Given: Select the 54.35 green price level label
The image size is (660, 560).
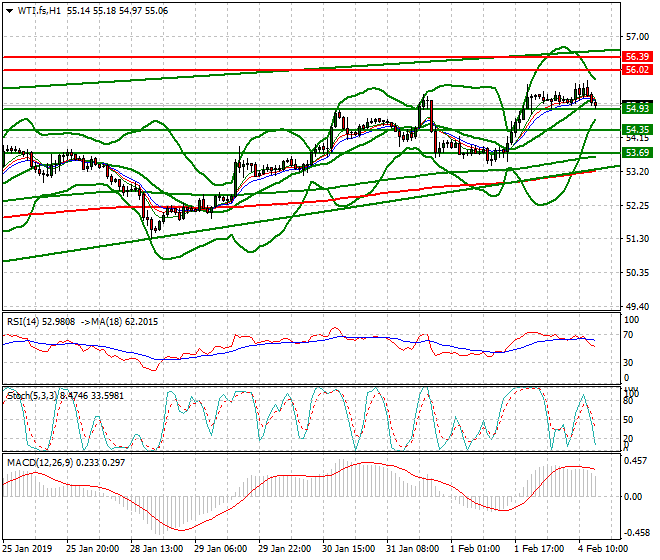Looking at the screenshot, I should (x=637, y=130).
